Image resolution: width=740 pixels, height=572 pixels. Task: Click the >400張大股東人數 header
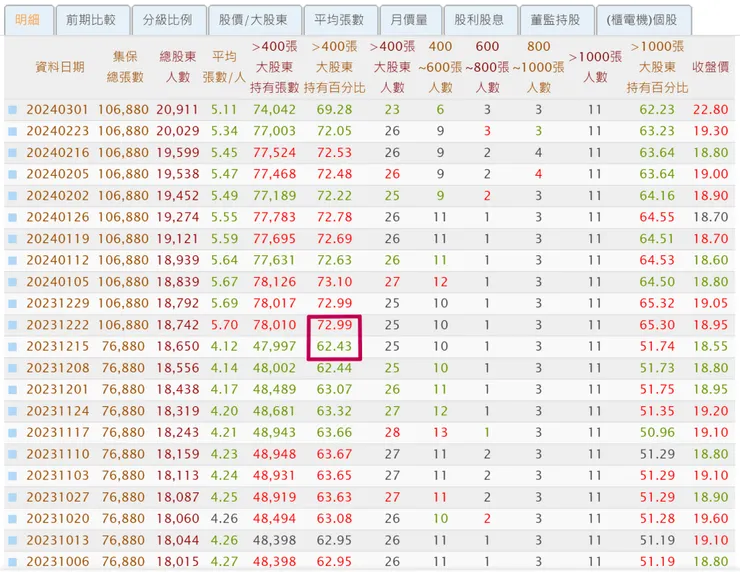(x=392, y=67)
